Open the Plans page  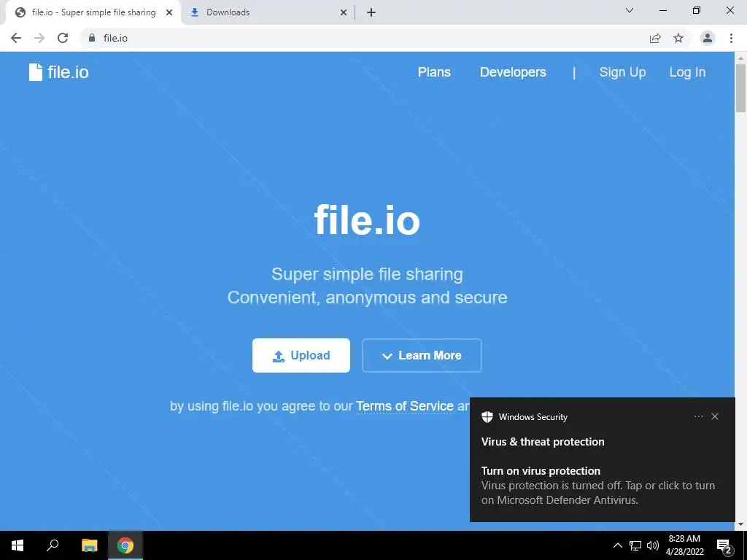pos(434,72)
